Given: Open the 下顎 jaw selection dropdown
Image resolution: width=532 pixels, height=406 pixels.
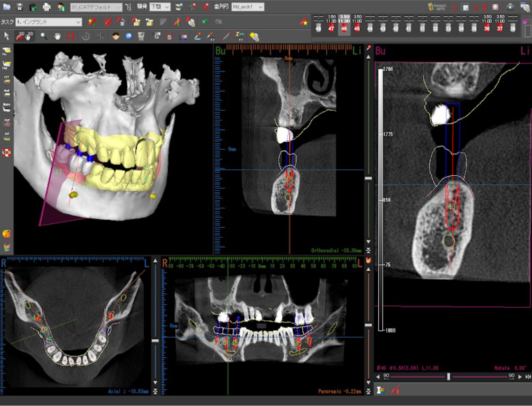Looking at the screenshot, I should [160, 7].
